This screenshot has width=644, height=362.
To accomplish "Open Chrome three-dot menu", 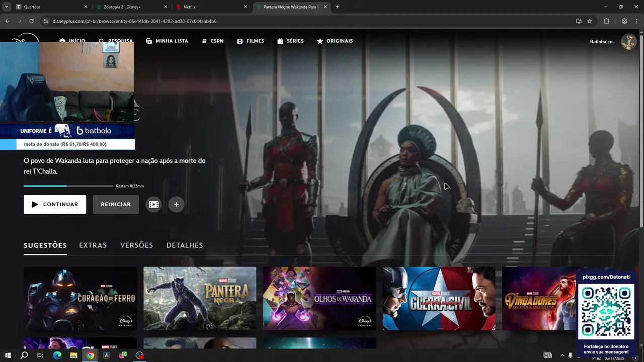I will (636, 21).
